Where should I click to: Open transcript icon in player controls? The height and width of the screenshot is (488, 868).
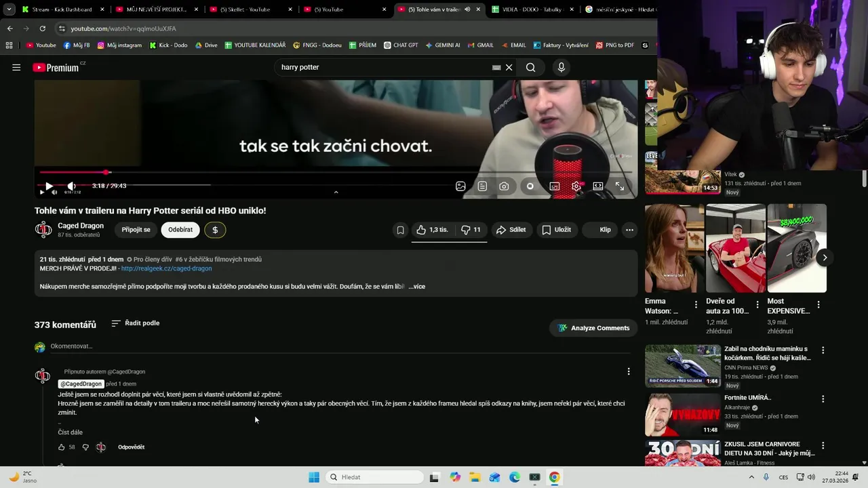pyautogui.click(x=482, y=186)
